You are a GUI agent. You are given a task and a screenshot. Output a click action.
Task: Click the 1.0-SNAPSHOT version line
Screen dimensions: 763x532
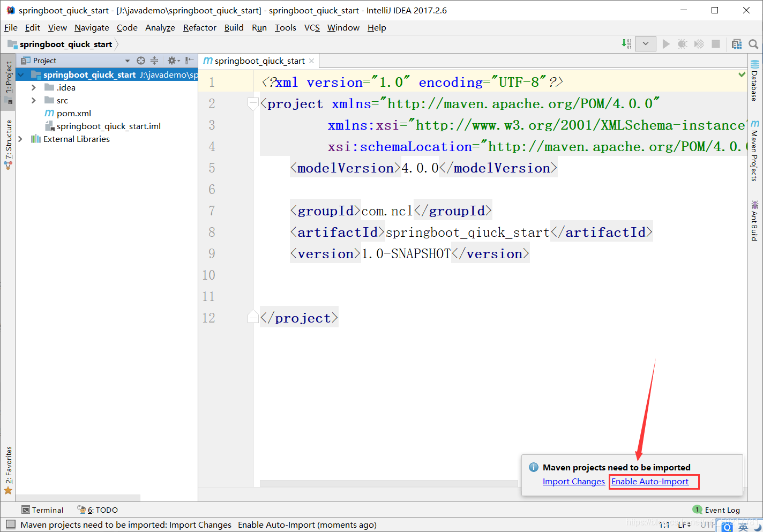click(409, 253)
